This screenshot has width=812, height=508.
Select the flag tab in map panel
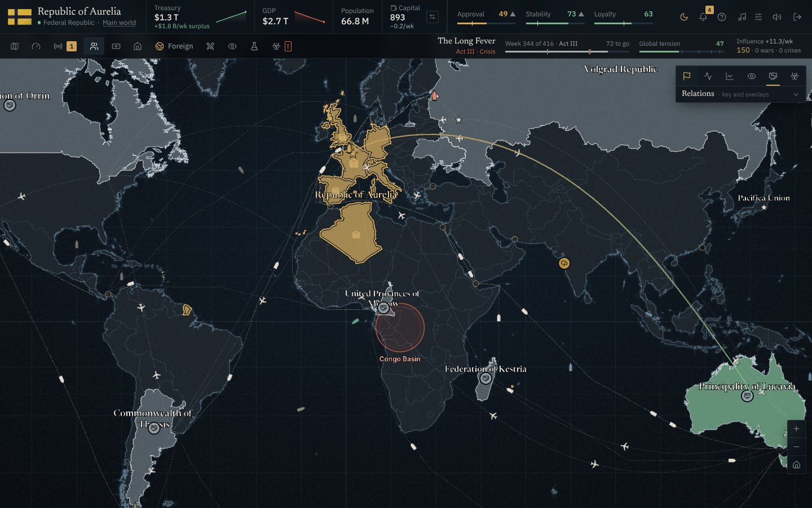687,76
